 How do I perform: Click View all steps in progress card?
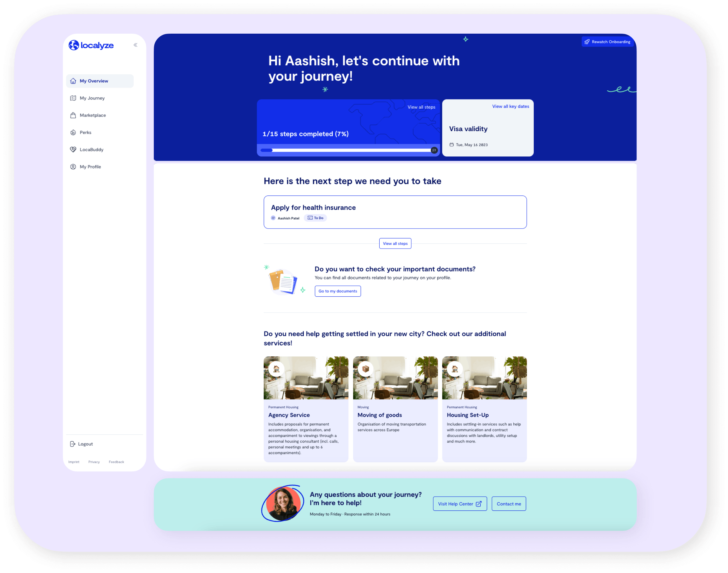(x=421, y=107)
